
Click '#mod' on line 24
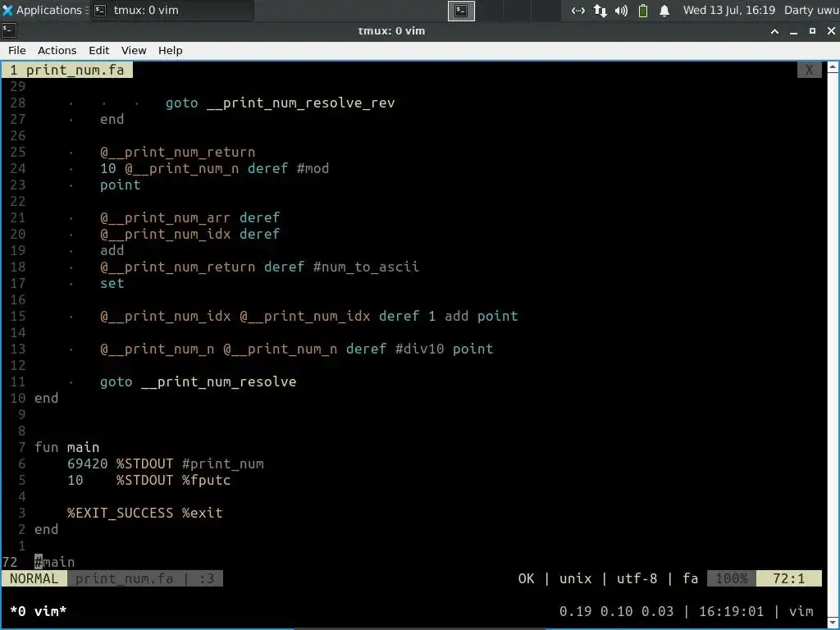[313, 169]
